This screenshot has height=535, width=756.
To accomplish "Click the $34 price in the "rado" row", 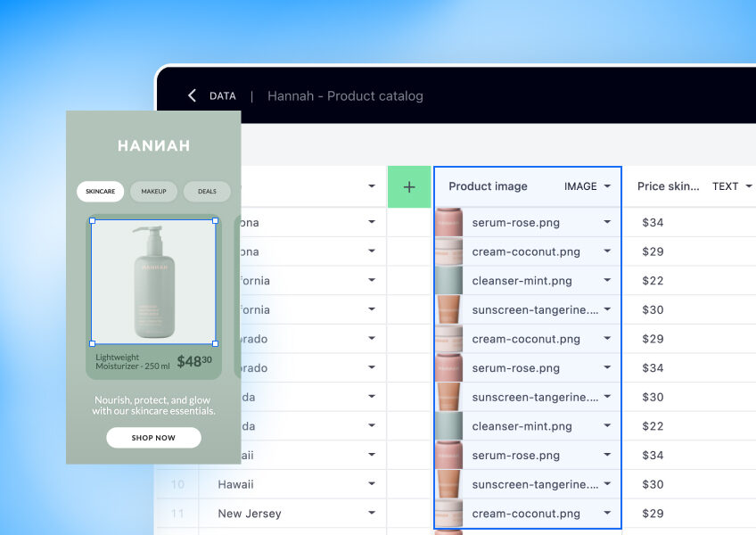I will 653,368.
